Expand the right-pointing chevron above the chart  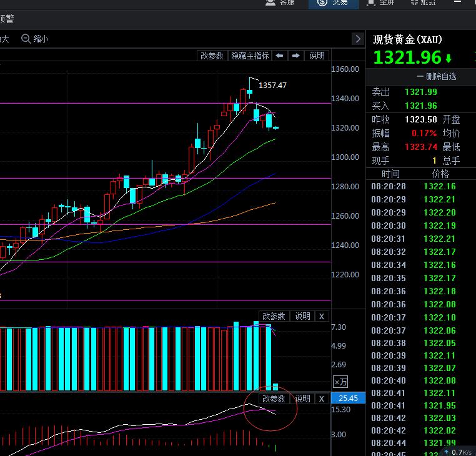pos(357,39)
